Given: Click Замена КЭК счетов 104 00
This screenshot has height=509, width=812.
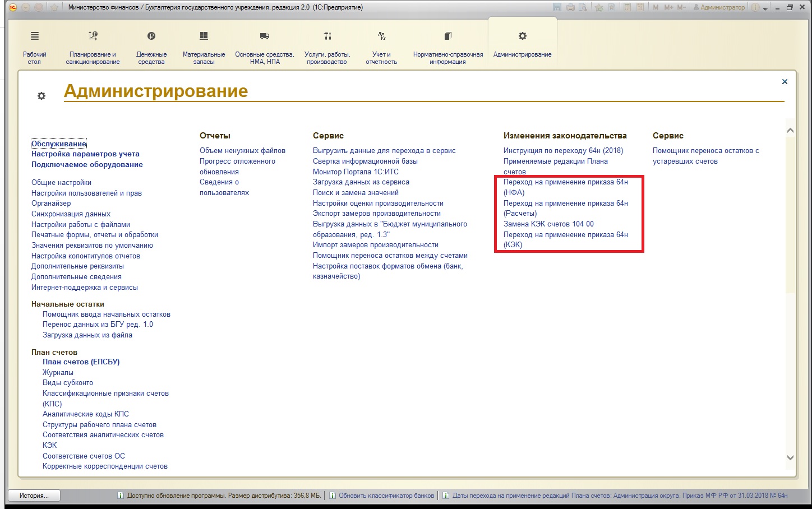Looking at the screenshot, I should click(548, 224).
